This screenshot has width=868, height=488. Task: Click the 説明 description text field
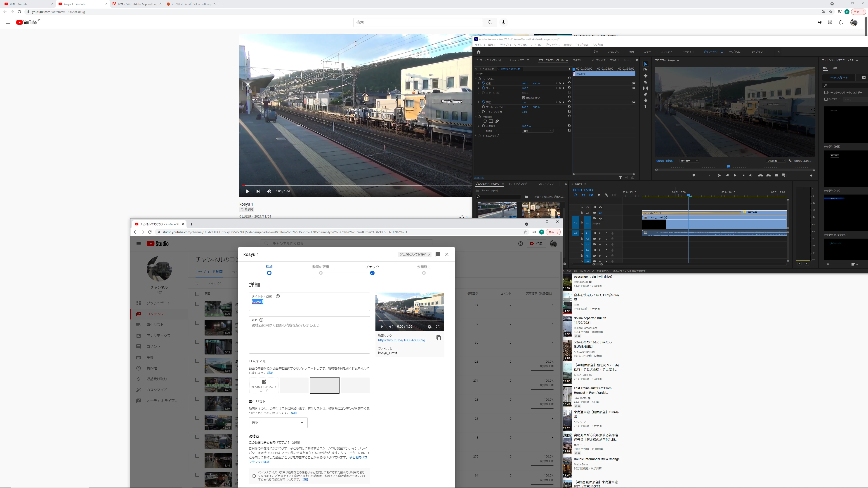coord(309,337)
